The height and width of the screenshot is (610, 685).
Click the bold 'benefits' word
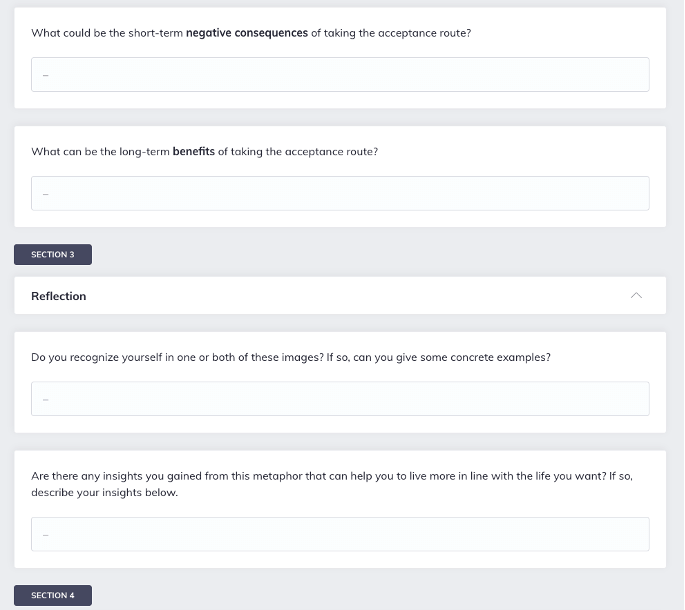194,151
